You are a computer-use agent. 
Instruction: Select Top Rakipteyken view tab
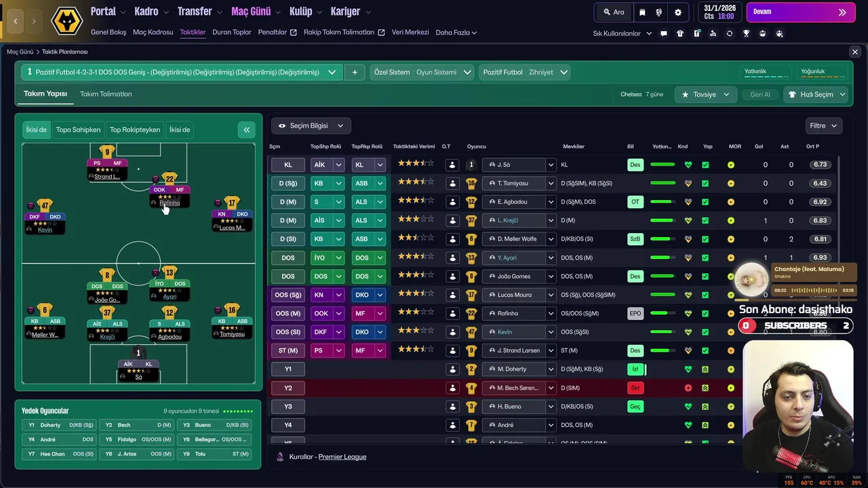pyautogui.click(x=135, y=129)
